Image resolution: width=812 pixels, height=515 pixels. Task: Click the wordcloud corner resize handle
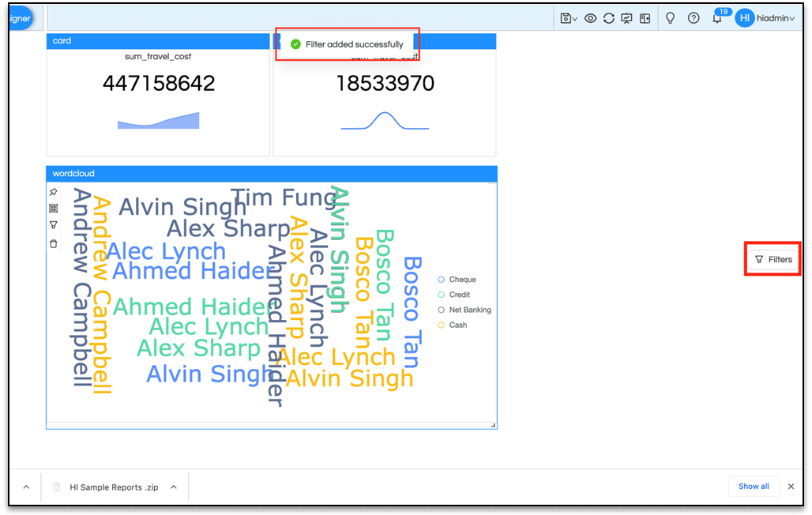494,426
